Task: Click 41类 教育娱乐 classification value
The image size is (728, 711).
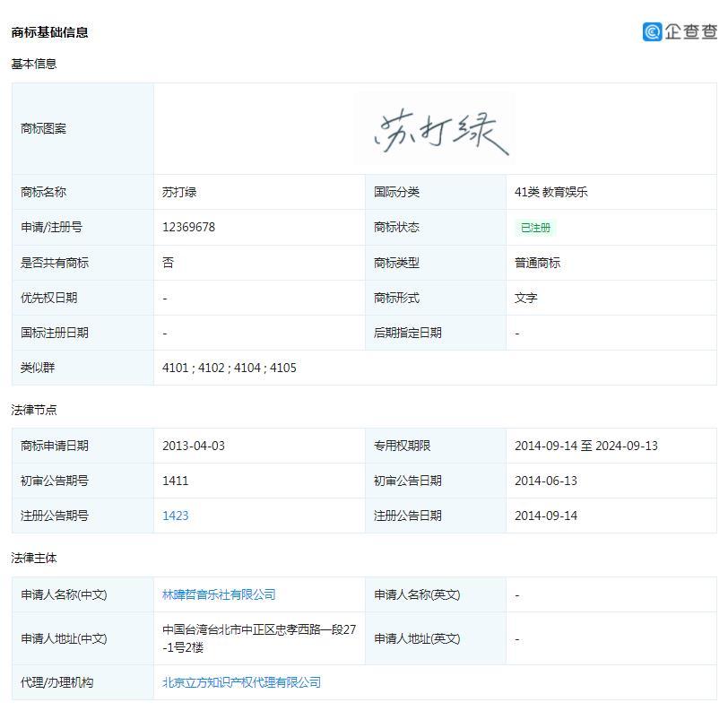Action: coord(551,192)
